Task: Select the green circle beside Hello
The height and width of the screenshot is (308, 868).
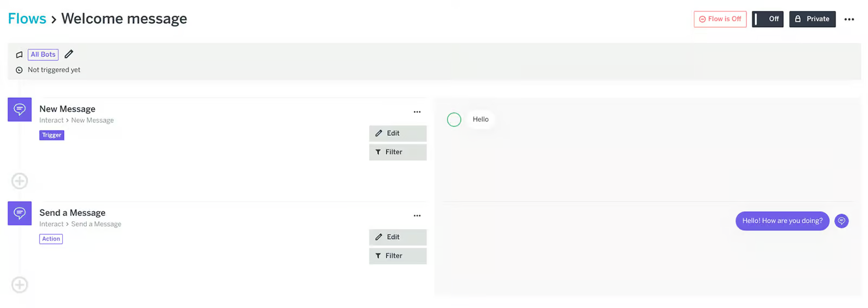Action: click(454, 120)
